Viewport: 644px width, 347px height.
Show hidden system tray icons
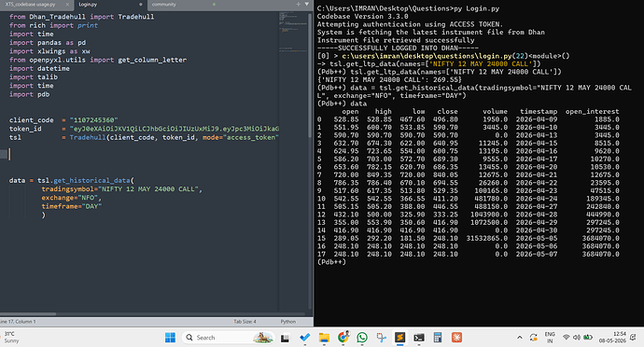520,338
